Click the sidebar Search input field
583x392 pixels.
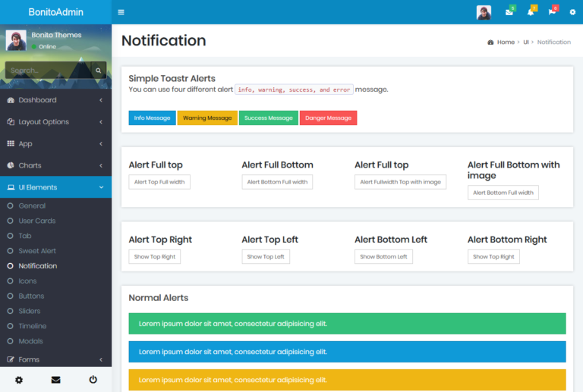click(x=47, y=71)
